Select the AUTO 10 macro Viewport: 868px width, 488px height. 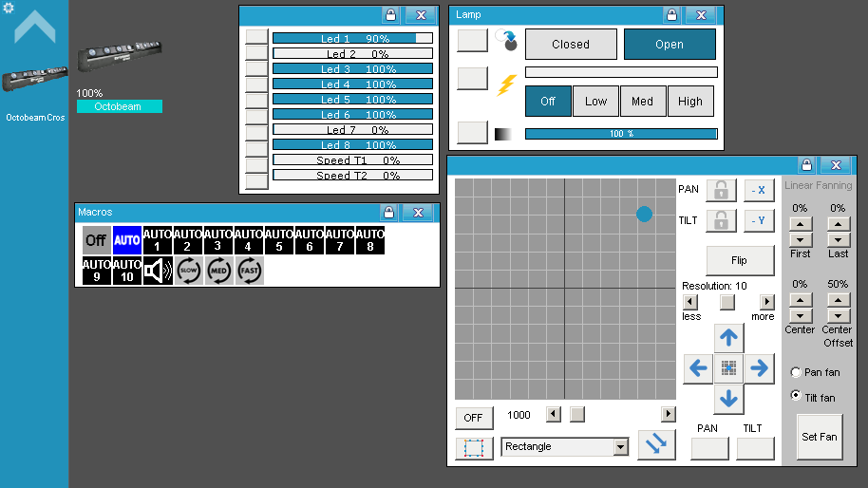126,271
